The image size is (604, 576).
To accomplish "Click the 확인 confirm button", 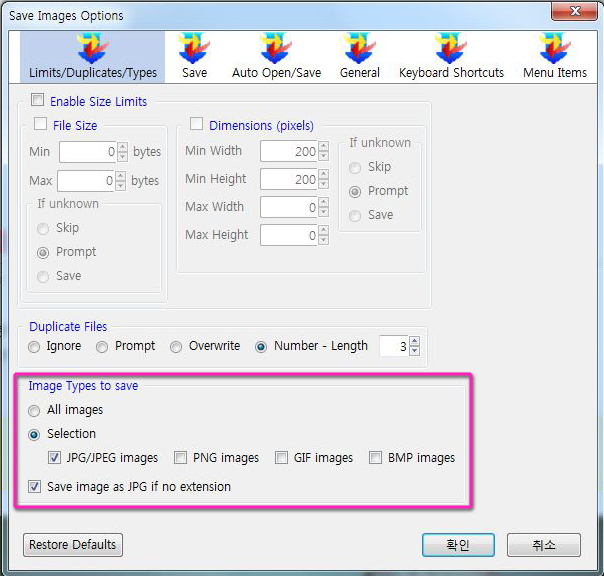I will point(458,545).
